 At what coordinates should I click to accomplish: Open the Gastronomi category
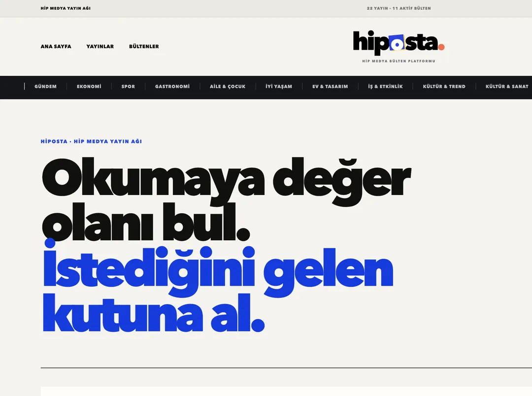tap(172, 87)
